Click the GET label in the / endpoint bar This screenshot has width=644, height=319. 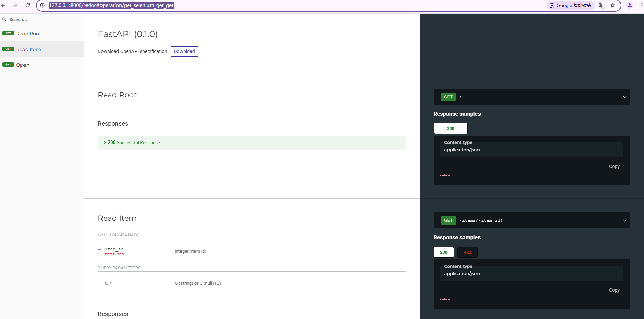[x=448, y=97]
